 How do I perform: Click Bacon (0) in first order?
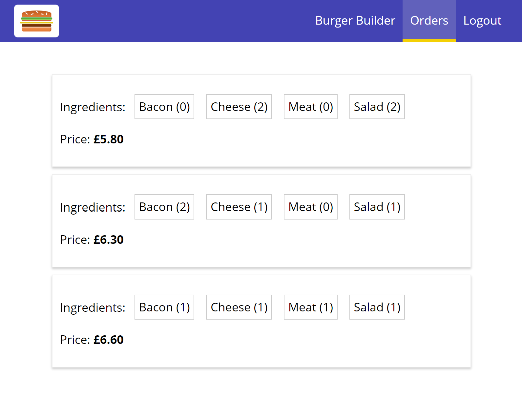164,107
